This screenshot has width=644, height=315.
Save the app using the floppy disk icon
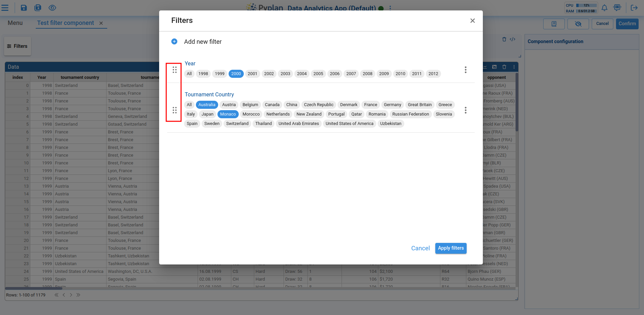(x=24, y=7)
